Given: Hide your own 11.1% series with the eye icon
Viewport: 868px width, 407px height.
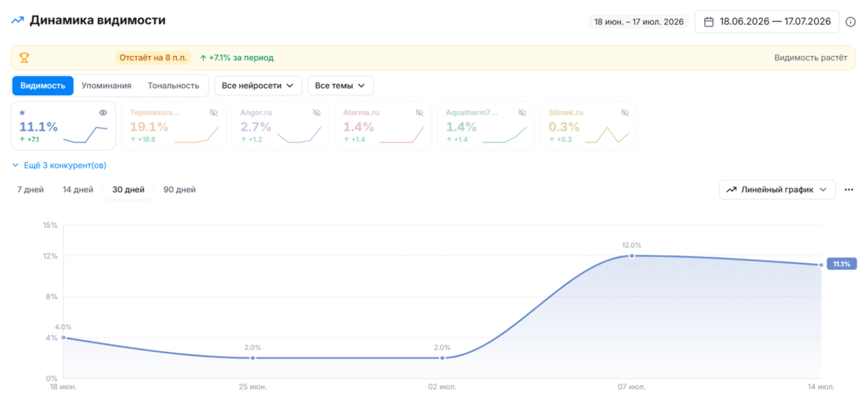Looking at the screenshot, I should coord(103,112).
